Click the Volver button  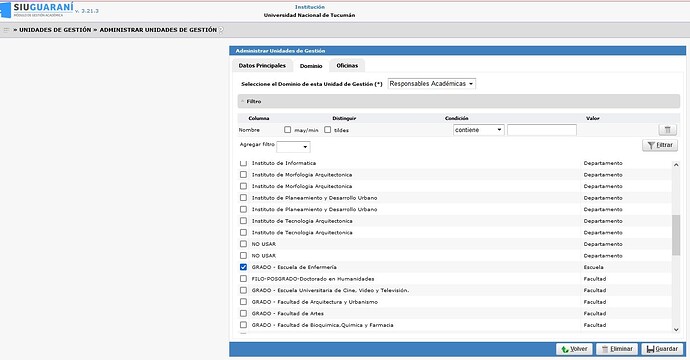[574, 349]
